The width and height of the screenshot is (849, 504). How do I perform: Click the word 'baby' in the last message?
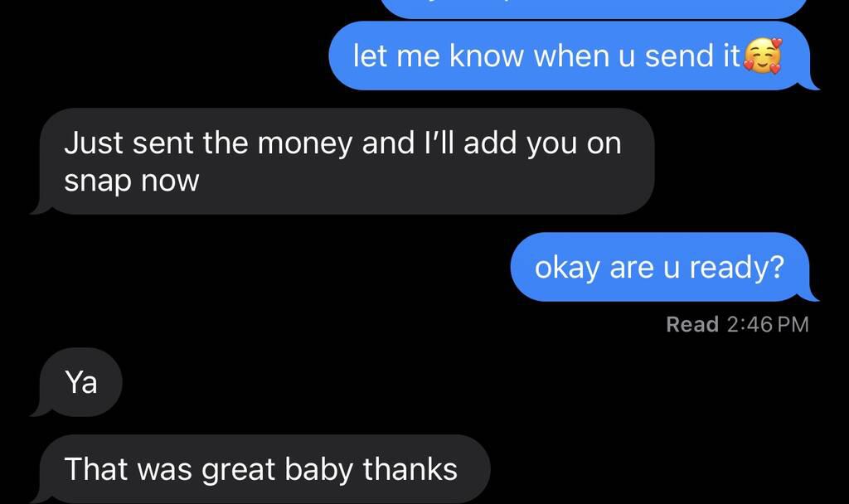click(x=319, y=470)
